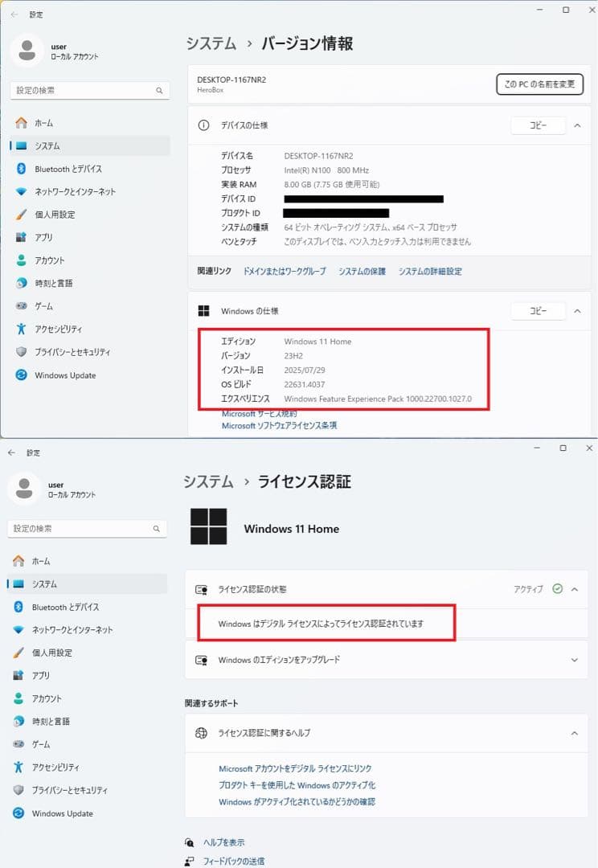Click Time & language globe icon, top window
Image resolution: width=598 pixels, height=868 pixels.
(21, 283)
